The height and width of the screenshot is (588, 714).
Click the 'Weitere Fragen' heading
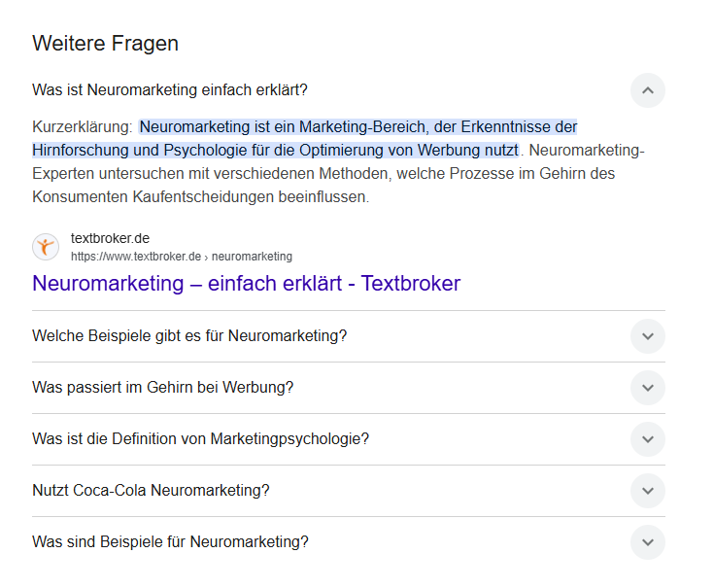(105, 44)
